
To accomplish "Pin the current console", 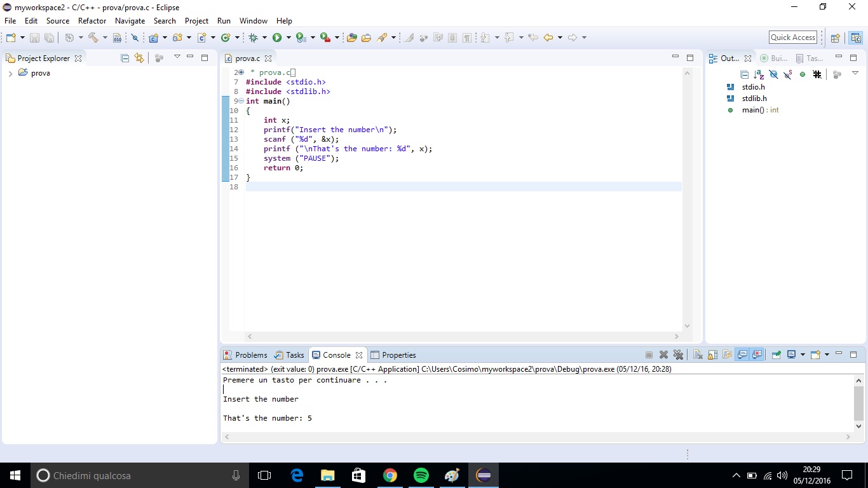I will pos(776,355).
